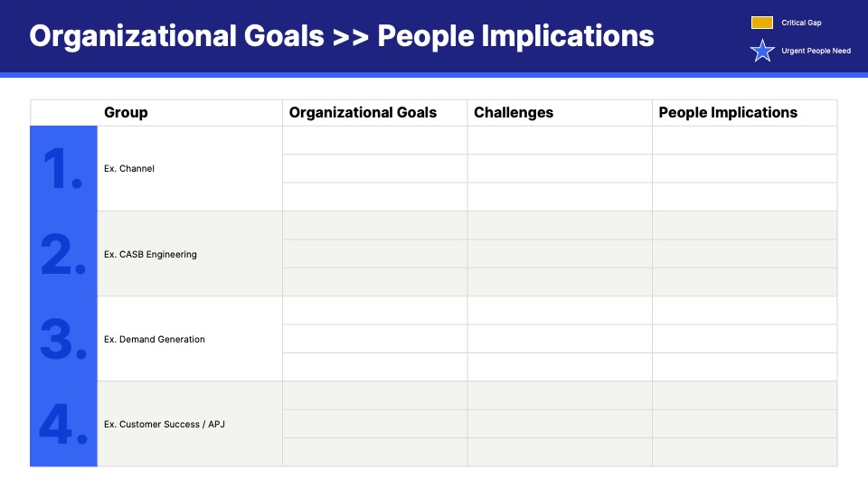The width and height of the screenshot is (868, 488).
Task: Click the Critical Gap legend label
Action: coord(801,23)
